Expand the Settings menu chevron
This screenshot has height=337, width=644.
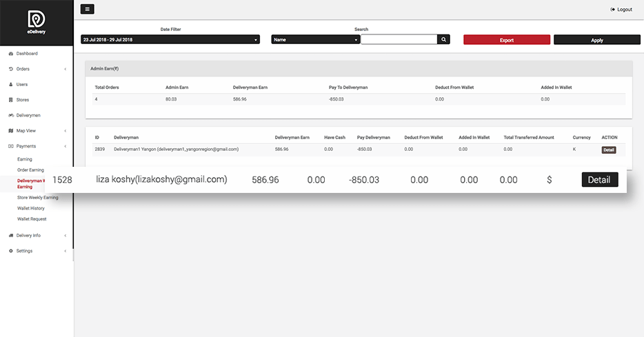click(66, 251)
